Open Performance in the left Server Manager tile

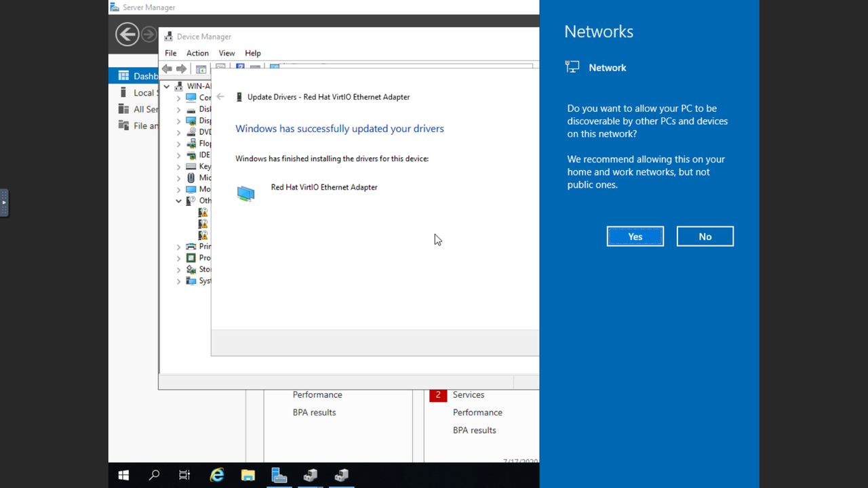point(317,394)
